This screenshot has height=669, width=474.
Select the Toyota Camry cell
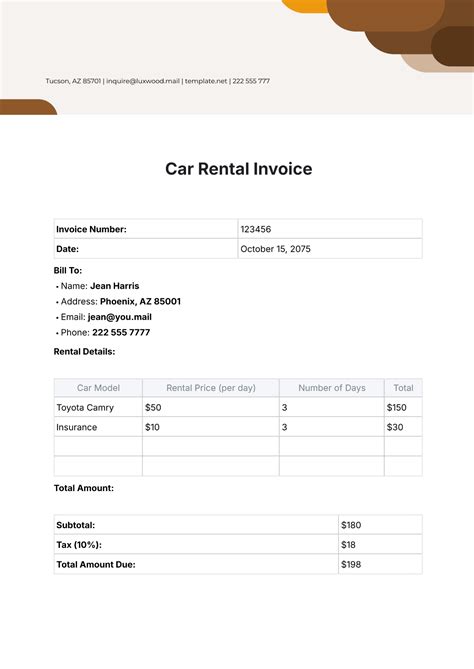pyautogui.click(x=98, y=407)
